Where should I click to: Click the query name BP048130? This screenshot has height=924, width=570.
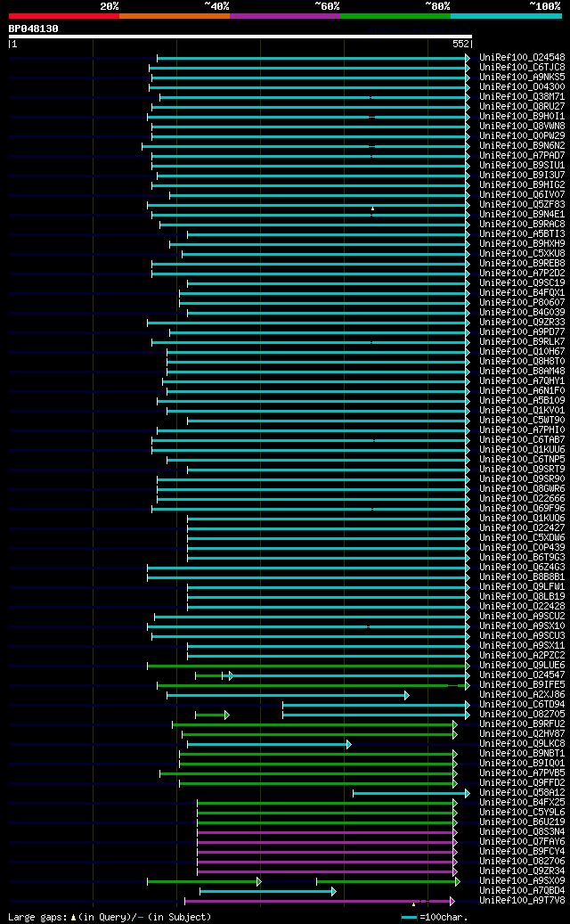[x=34, y=29]
